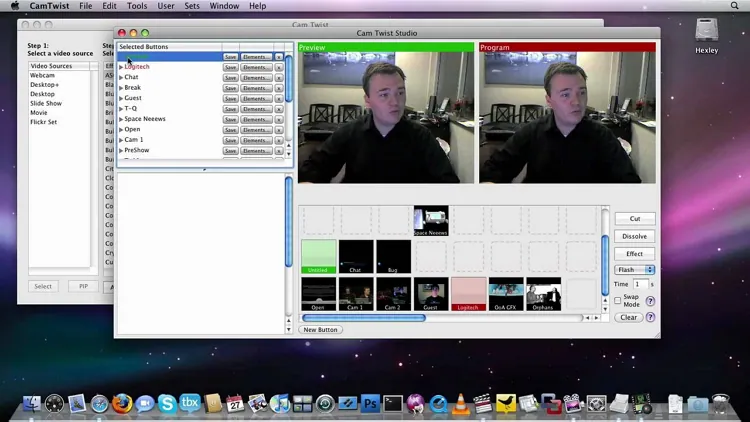Expand the Logitech row
750x422 pixels.
(121, 67)
